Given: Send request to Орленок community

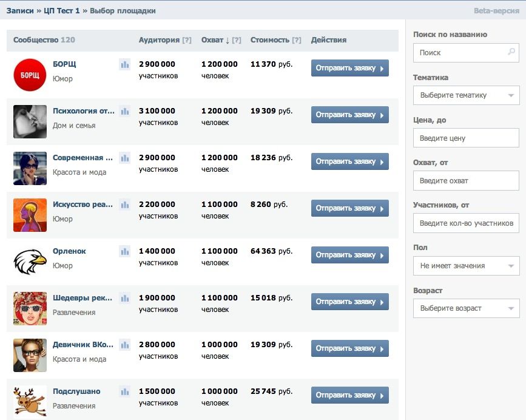Looking at the screenshot, I should [x=350, y=255].
